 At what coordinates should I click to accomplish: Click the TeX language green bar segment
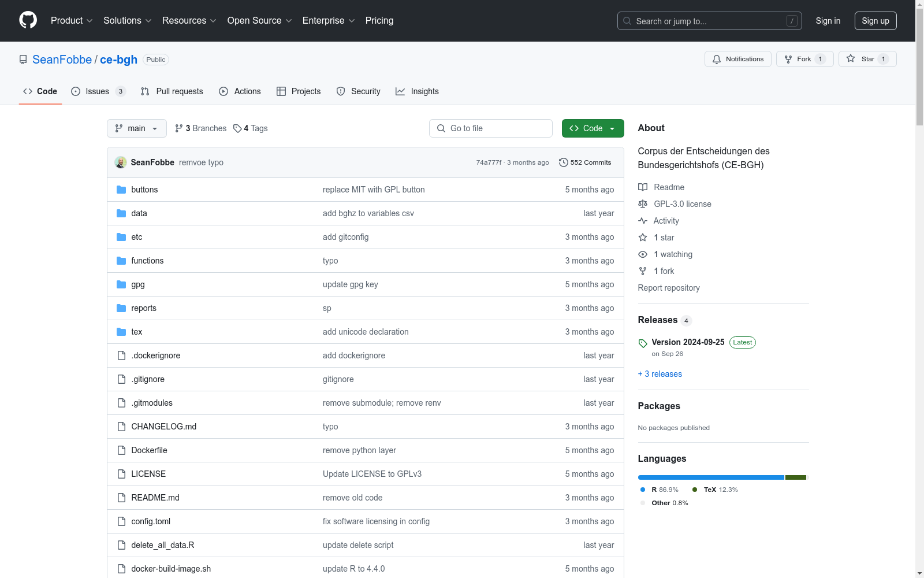796,477
